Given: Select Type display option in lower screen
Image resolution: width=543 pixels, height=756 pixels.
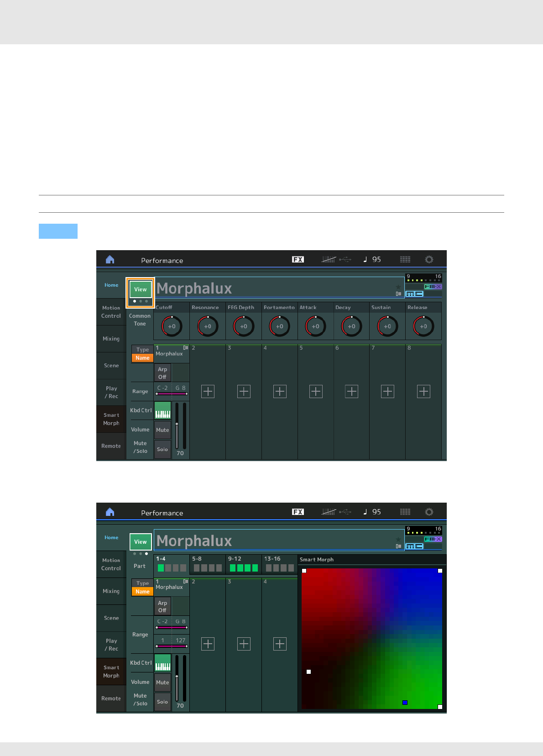Looking at the screenshot, I should click(x=142, y=583).
